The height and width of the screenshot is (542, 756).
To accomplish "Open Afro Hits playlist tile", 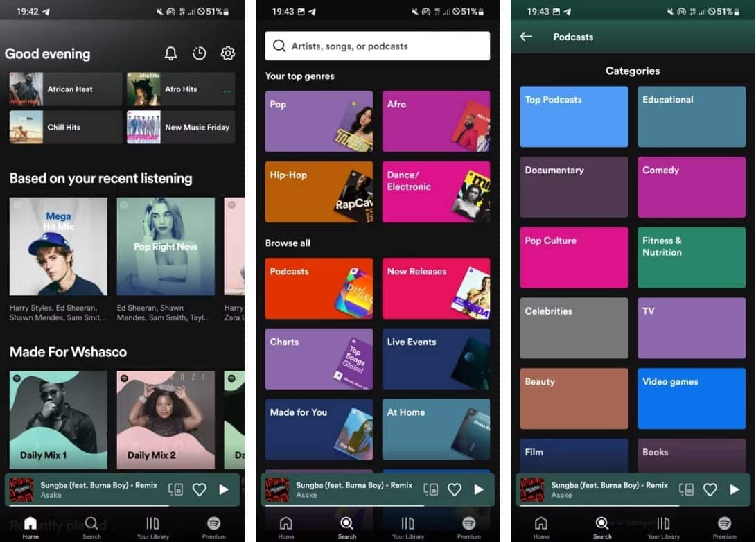I will (x=181, y=89).
